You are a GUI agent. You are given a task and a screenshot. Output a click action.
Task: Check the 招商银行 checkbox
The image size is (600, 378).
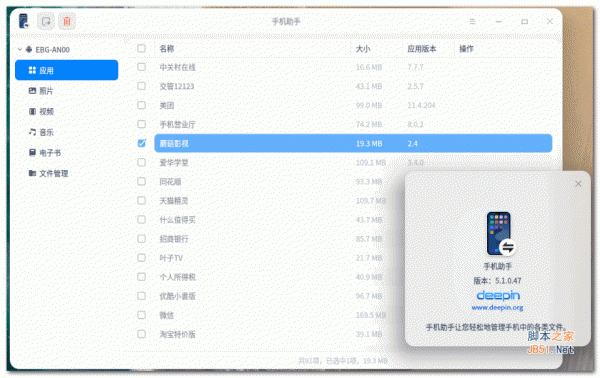[x=142, y=239]
